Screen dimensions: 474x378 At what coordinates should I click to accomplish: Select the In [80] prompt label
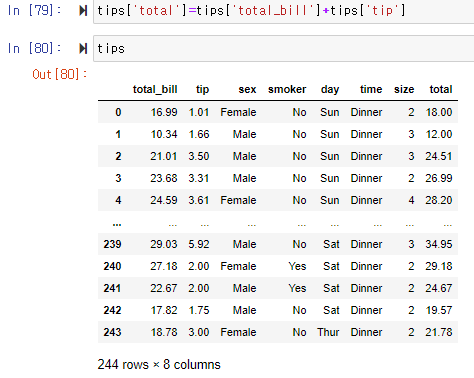(x=34, y=49)
